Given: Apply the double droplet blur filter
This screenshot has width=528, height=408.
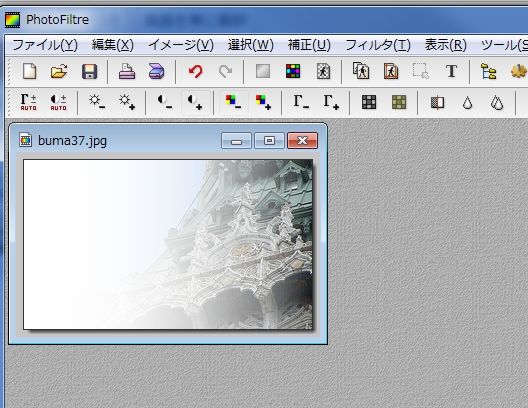Looking at the screenshot, I should click(x=497, y=102).
